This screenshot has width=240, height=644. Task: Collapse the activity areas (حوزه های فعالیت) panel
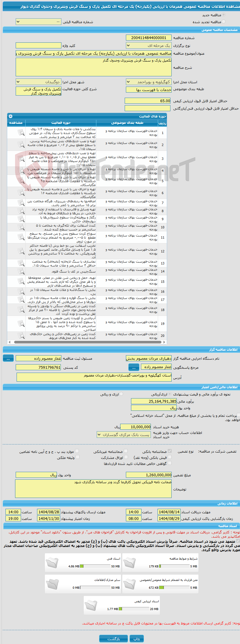pyautogui.click(x=11, y=116)
